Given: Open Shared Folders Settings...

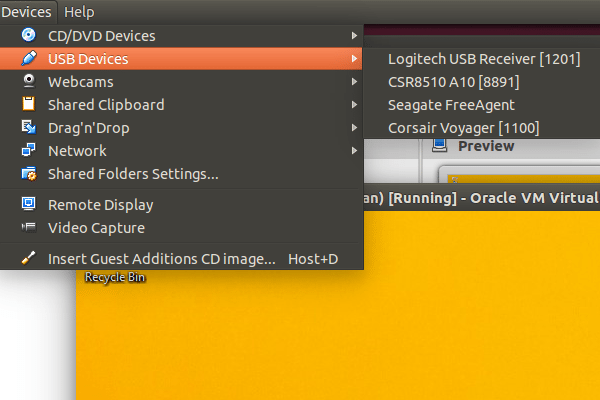Looking at the screenshot, I should (181, 174).
